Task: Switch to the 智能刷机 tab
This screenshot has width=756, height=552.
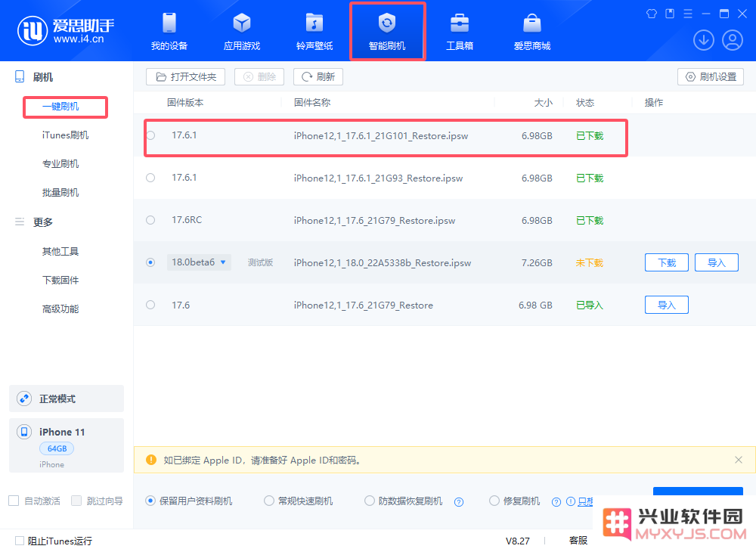Action: coord(387,32)
